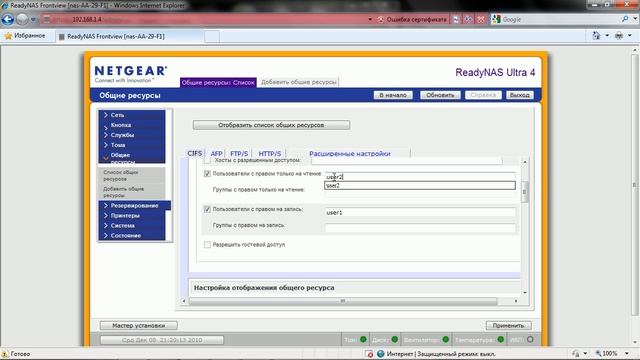
Task: Open 'Расширенные настройки' tab
Action: pos(350,154)
